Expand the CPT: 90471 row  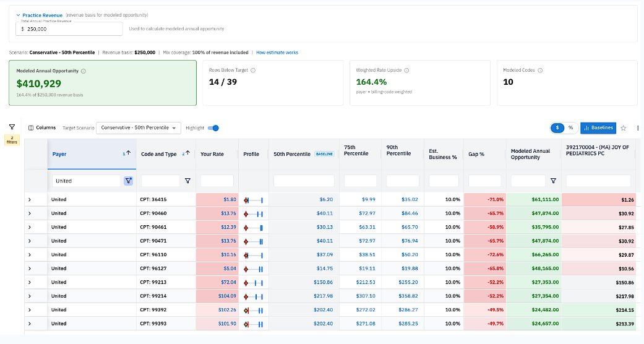30,241
